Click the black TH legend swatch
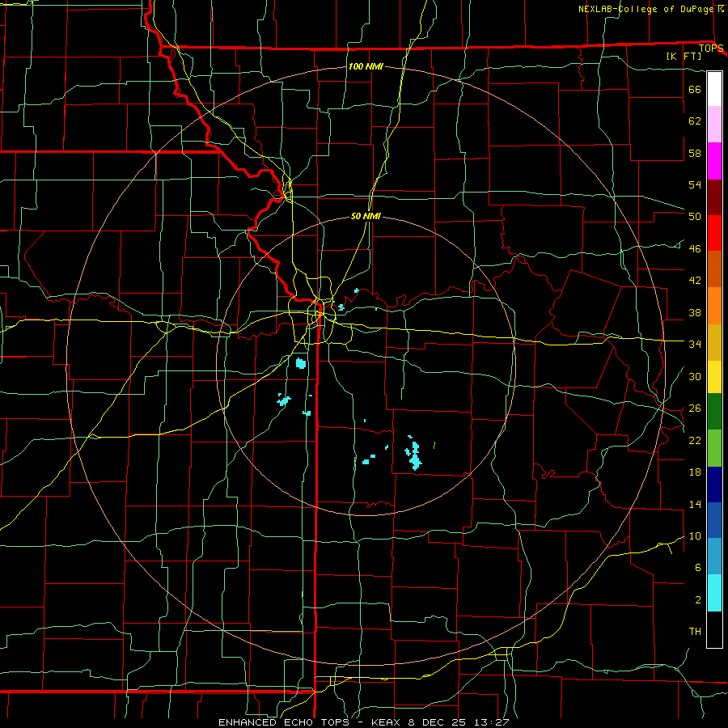Screen dimensions: 728x728 [714, 629]
